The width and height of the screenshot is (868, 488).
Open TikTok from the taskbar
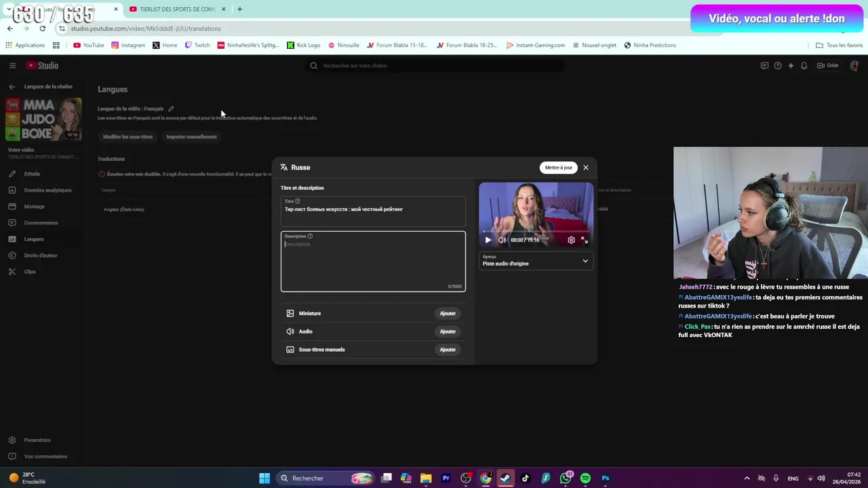click(x=526, y=479)
